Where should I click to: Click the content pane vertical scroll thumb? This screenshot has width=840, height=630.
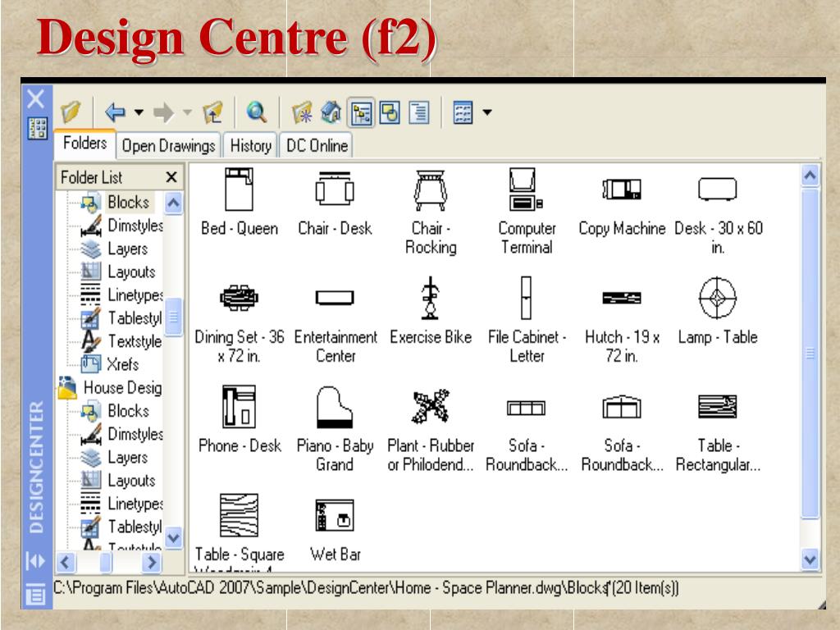click(810, 354)
